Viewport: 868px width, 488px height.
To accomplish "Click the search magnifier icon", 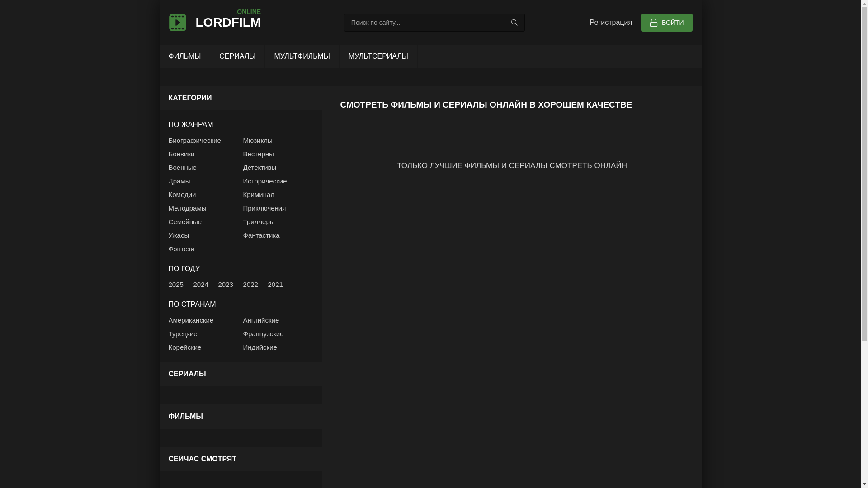I will 514,23.
